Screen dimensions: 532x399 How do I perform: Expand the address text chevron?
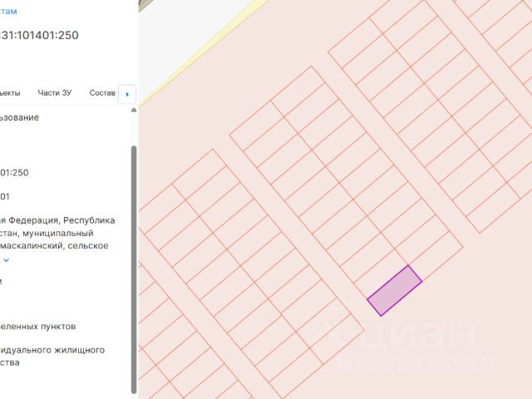pyautogui.click(x=6, y=260)
